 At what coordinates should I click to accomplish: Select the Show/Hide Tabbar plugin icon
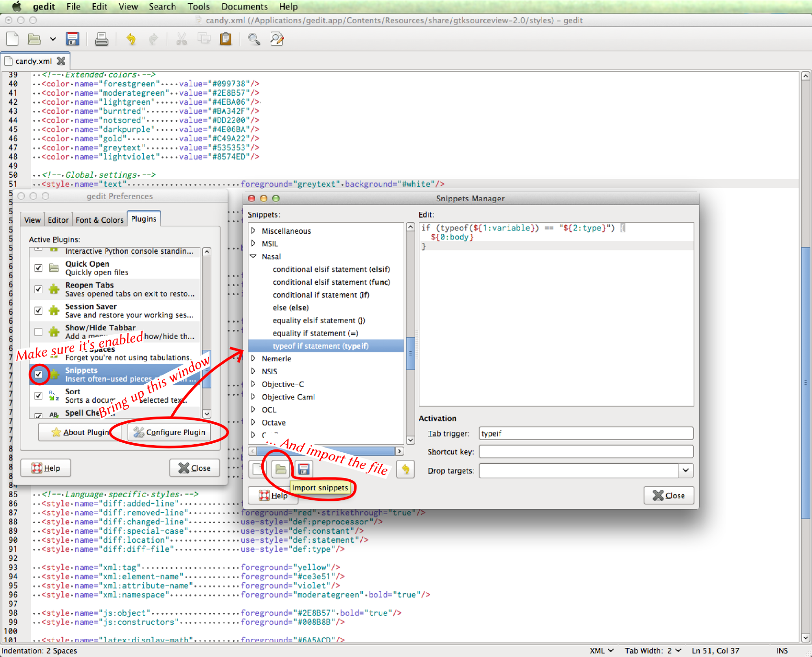click(x=54, y=331)
